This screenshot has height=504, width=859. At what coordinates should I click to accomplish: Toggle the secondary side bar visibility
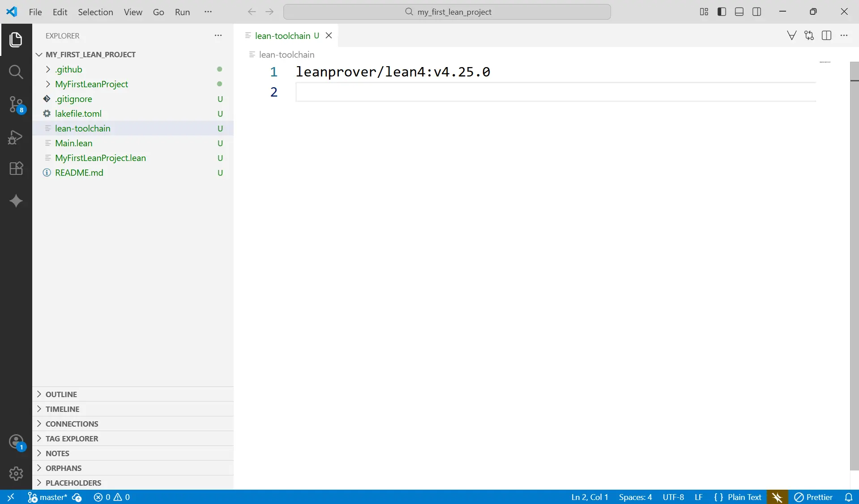(756, 12)
